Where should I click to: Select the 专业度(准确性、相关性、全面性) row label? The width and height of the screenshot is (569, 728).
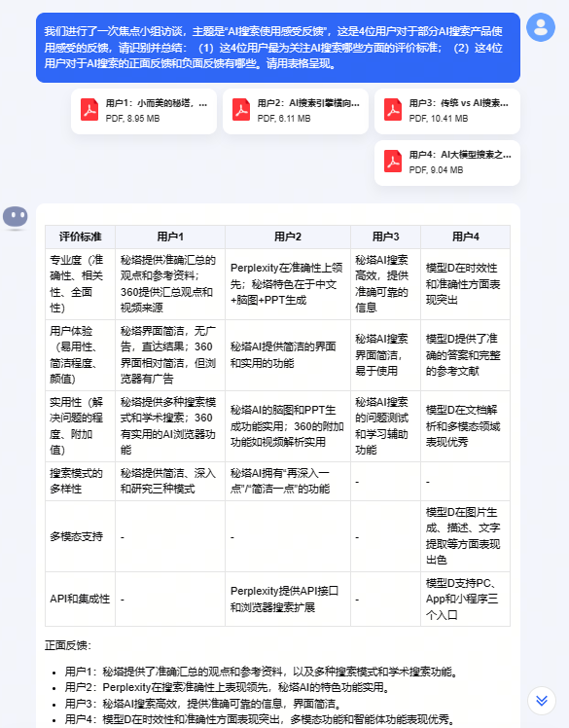pyautogui.click(x=81, y=284)
